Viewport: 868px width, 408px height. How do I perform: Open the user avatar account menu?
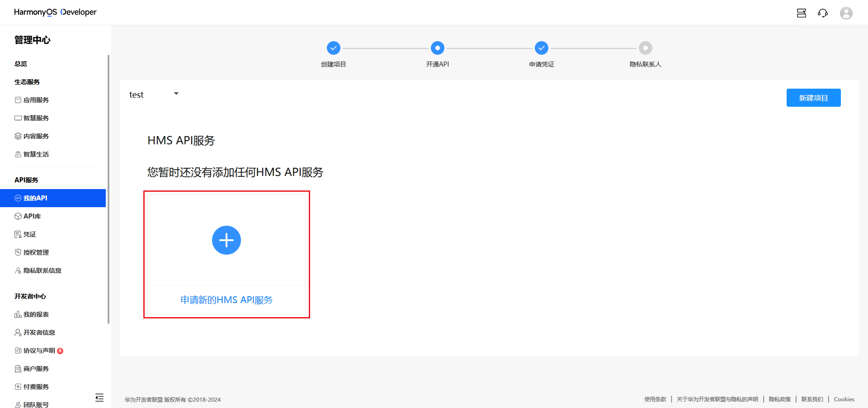click(x=846, y=13)
